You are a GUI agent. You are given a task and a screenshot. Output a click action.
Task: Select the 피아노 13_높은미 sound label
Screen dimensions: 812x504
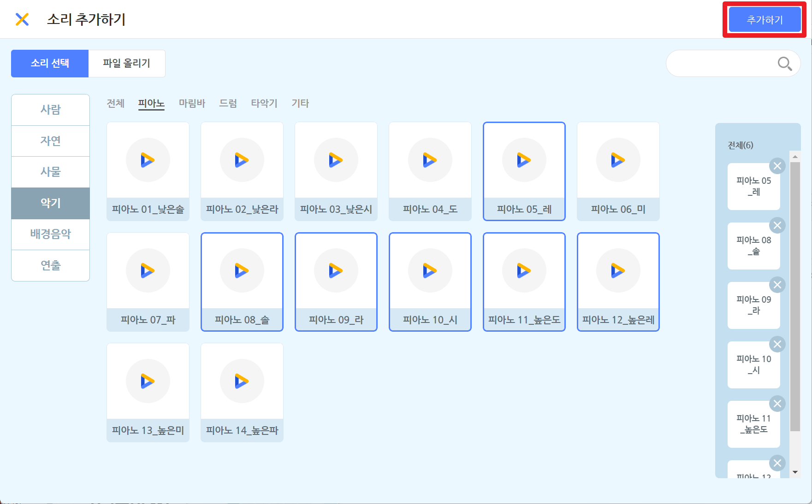[x=148, y=430]
